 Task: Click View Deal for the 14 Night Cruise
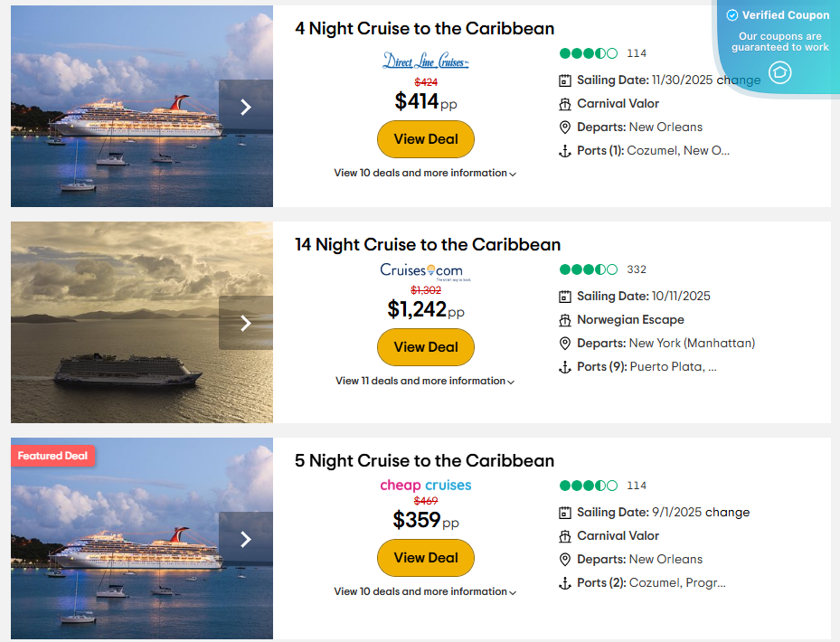coord(425,347)
